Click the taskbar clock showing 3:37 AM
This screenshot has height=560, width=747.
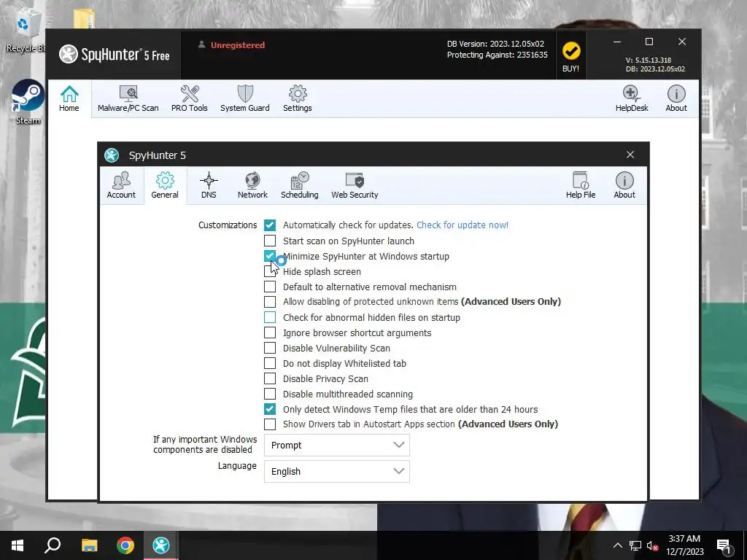tap(684, 545)
